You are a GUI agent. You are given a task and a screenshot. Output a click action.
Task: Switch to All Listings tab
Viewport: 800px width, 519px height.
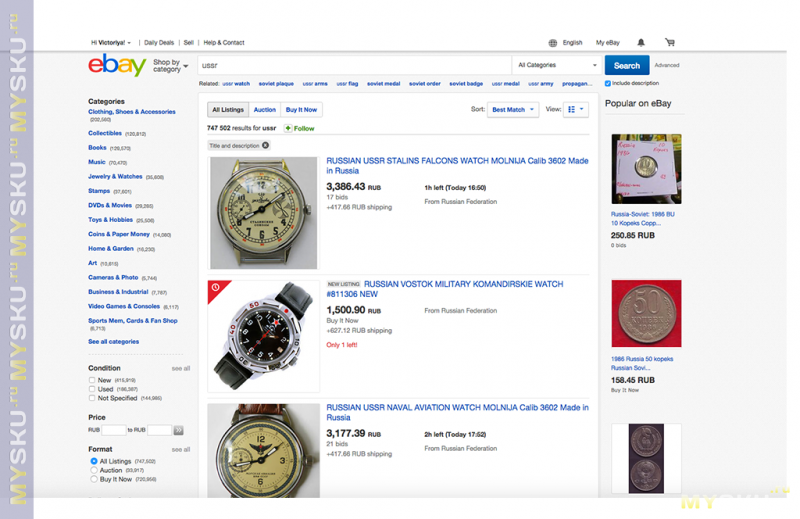click(228, 109)
